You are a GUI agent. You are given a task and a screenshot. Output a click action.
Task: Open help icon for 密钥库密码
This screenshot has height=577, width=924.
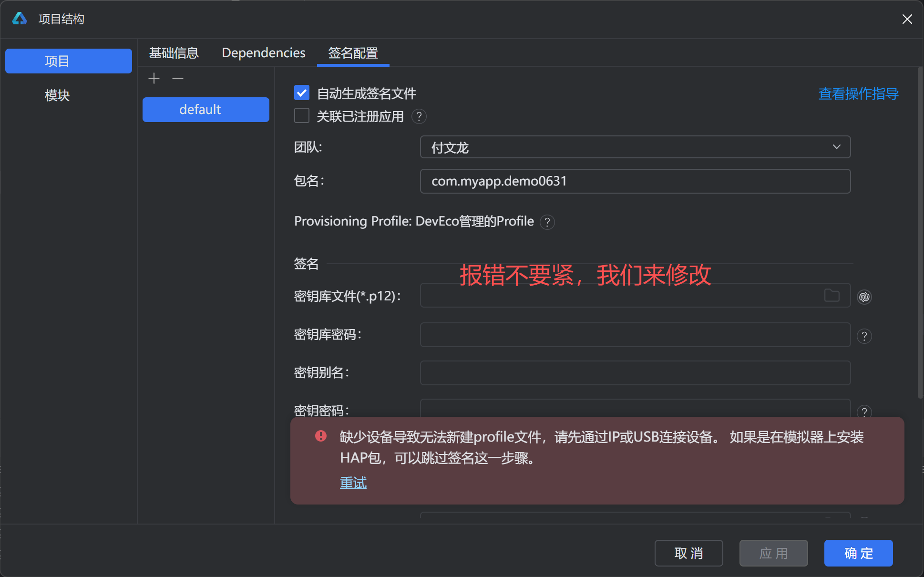pos(864,336)
